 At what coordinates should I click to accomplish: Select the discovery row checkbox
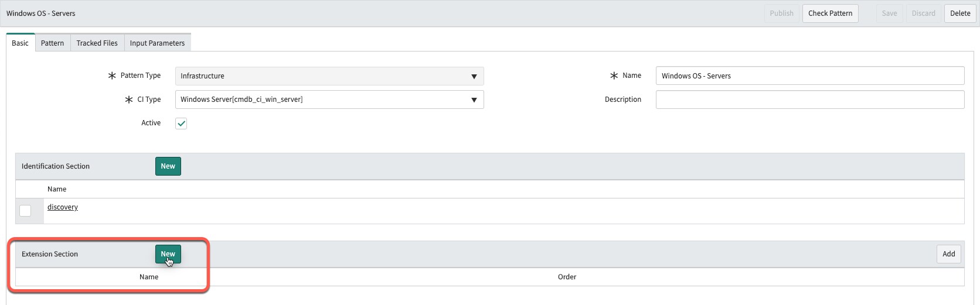(25, 210)
